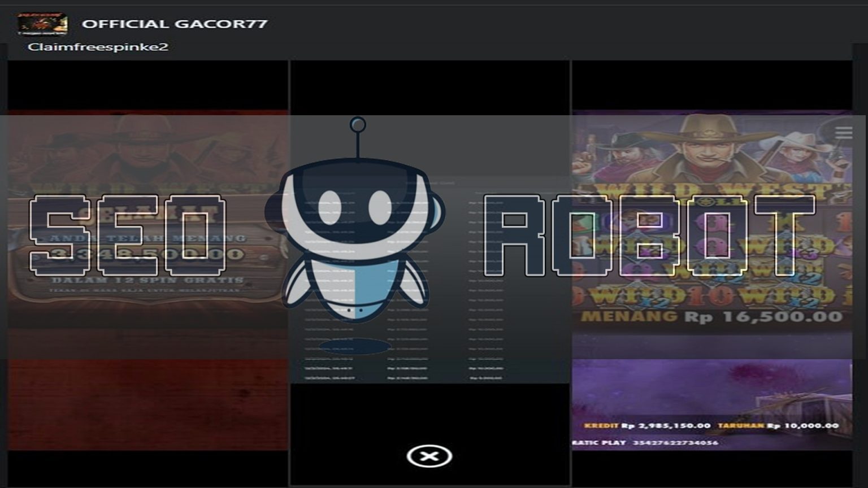The width and height of the screenshot is (868, 488).
Task: Open the OFFICIAL GACOR77 page name
Action: click(175, 24)
